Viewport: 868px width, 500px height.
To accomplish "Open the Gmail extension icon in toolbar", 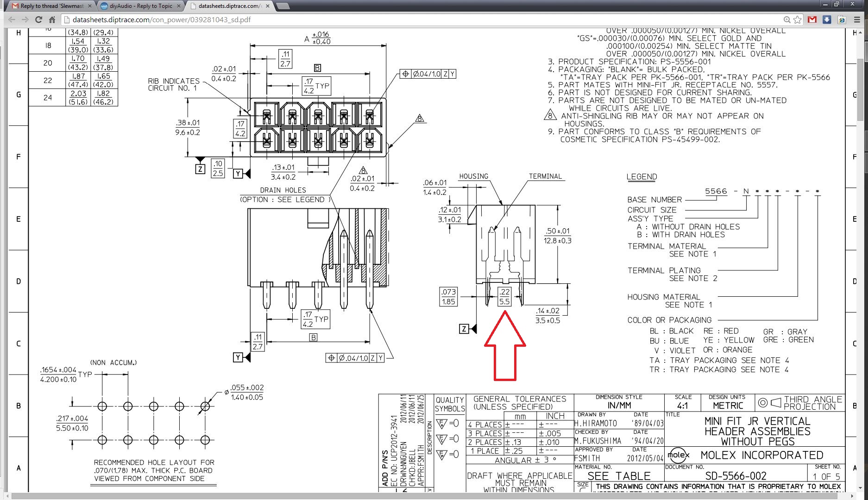I will click(812, 19).
